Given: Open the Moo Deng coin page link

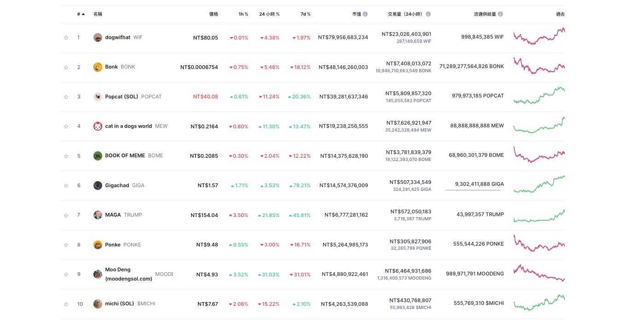Looking at the screenshot, I should tap(128, 274).
